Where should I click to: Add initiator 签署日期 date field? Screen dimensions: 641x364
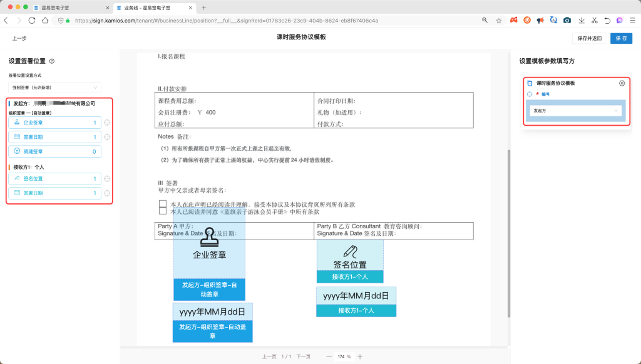[x=55, y=137]
